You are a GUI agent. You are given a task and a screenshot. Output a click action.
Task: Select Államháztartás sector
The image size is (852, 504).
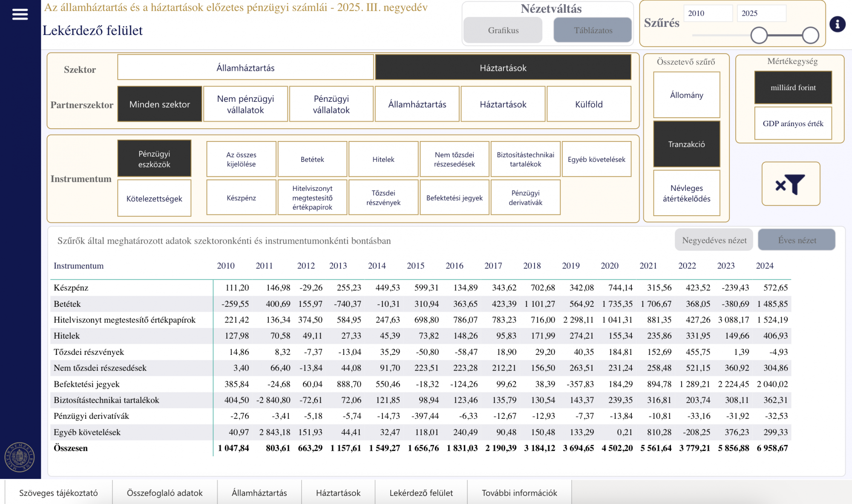coord(245,68)
